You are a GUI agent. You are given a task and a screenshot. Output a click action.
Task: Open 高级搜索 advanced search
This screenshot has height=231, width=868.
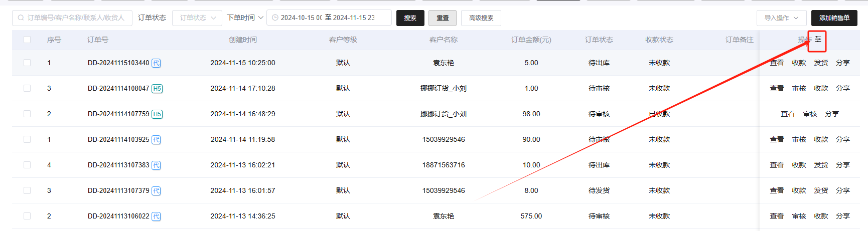click(481, 18)
